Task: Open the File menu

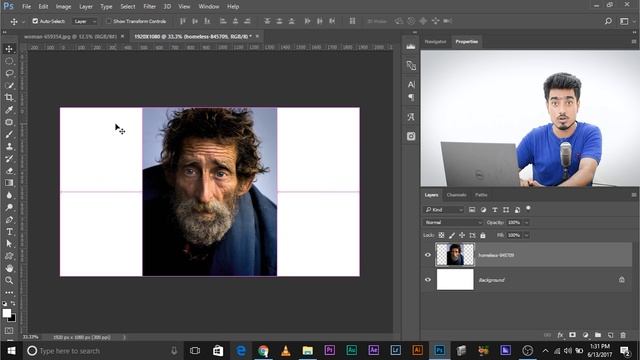Action: pos(27,7)
